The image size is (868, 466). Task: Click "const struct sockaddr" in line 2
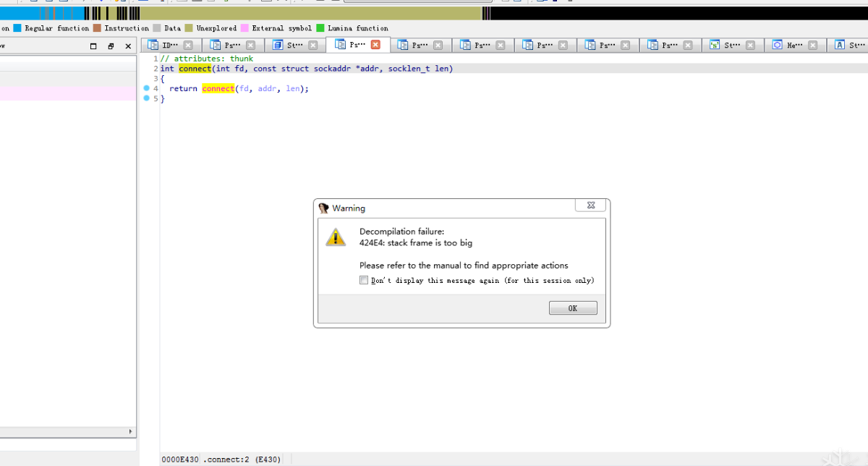(302, 69)
